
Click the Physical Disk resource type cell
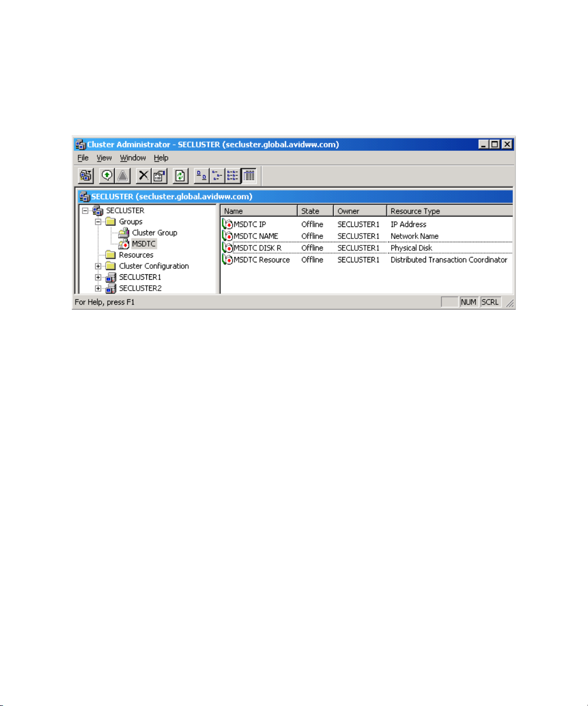(x=411, y=248)
